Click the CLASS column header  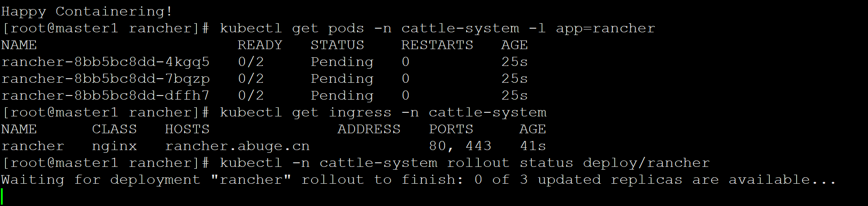pos(114,129)
